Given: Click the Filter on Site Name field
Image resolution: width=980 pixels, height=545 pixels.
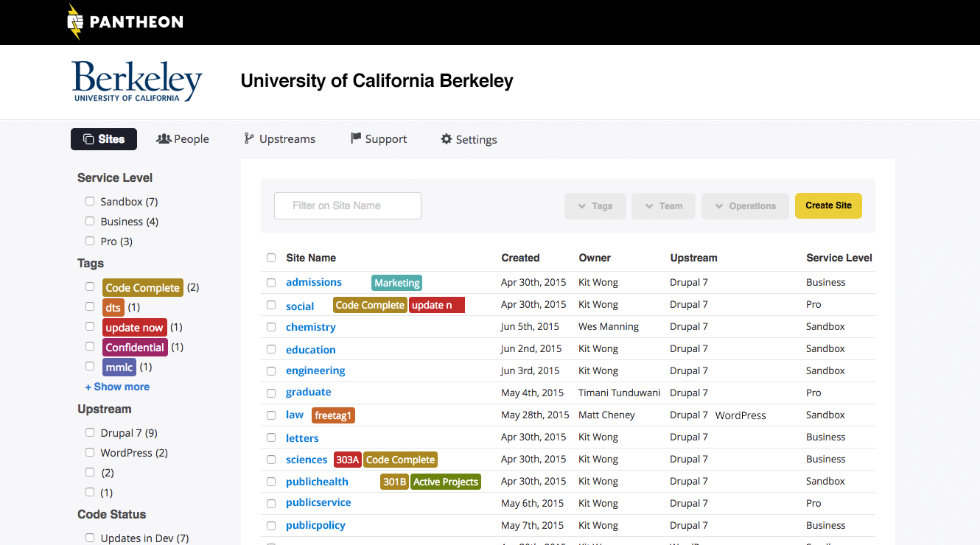Looking at the screenshot, I should coord(348,206).
